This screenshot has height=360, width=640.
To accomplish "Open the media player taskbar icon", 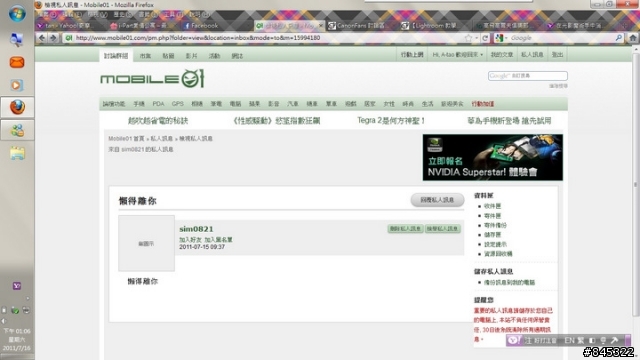I will coord(17,85).
